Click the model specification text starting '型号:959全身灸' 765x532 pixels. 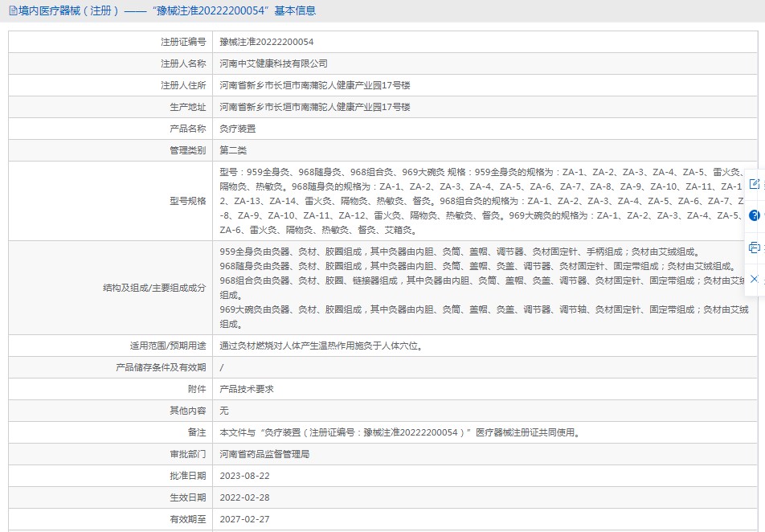(x=482, y=201)
